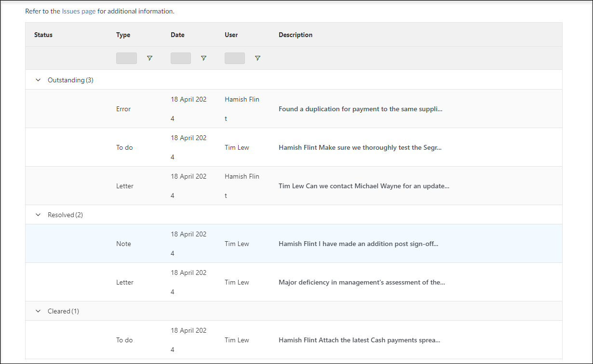
Task: Open the Cash payments spreadsheet To do description
Action: coord(359,340)
